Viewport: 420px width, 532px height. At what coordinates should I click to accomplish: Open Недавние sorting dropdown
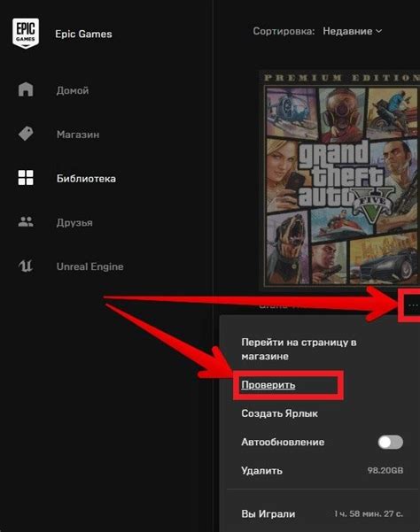pyautogui.click(x=352, y=31)
